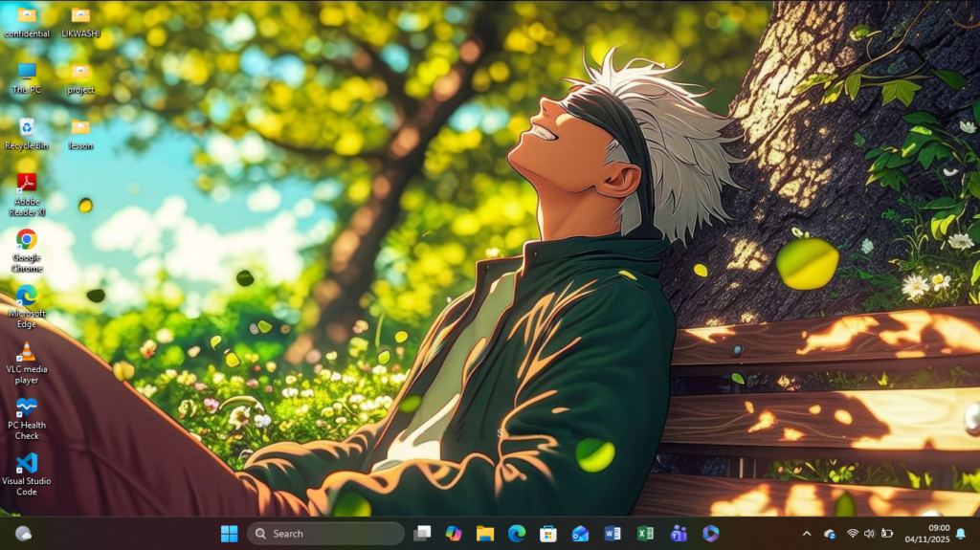Check battery status in system tray
Image resolution: width=980 pixels, height=550 pixels.
887,533
